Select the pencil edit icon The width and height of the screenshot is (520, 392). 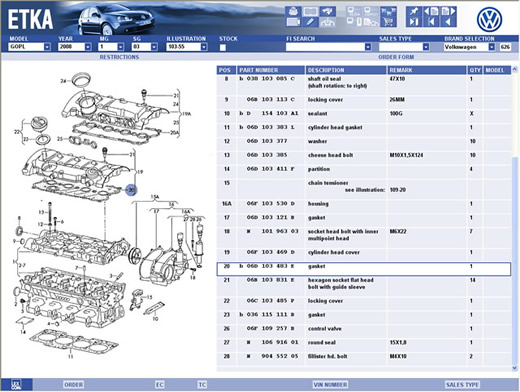pyautogui.click(x=310, y=22)
